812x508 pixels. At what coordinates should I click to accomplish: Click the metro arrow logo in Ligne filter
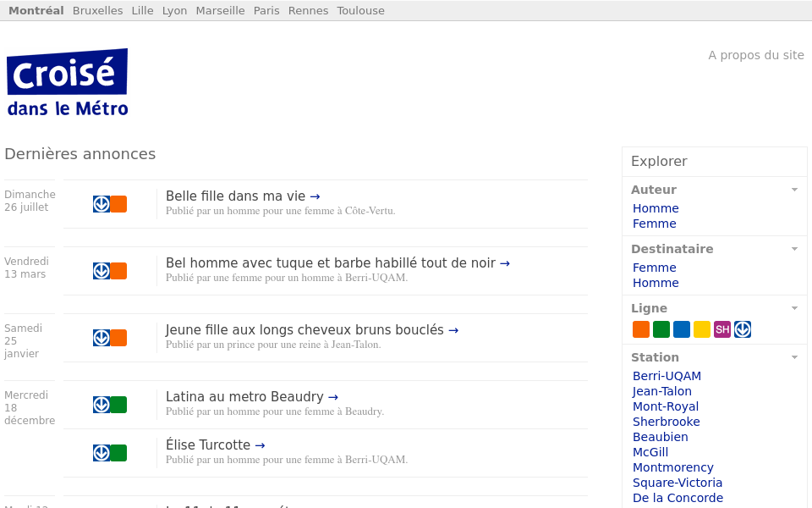coord(742,329)
